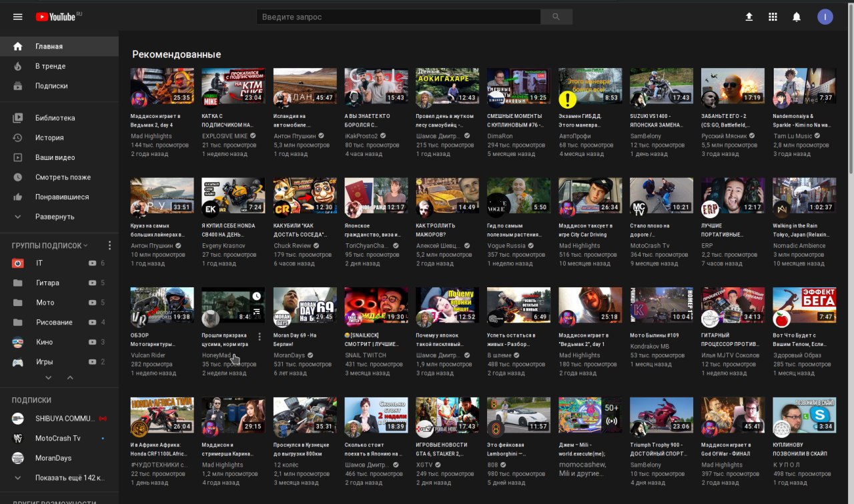Viewport: 854px width, 504px height.
Task: Open Vogue Russia channel link
Action: [x=506, y=245]
